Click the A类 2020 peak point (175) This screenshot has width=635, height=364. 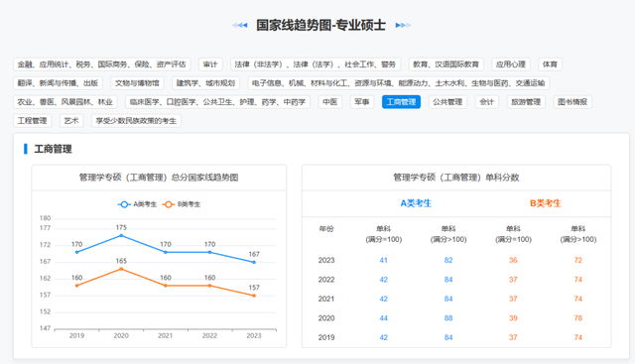click(x=121, y=236)
